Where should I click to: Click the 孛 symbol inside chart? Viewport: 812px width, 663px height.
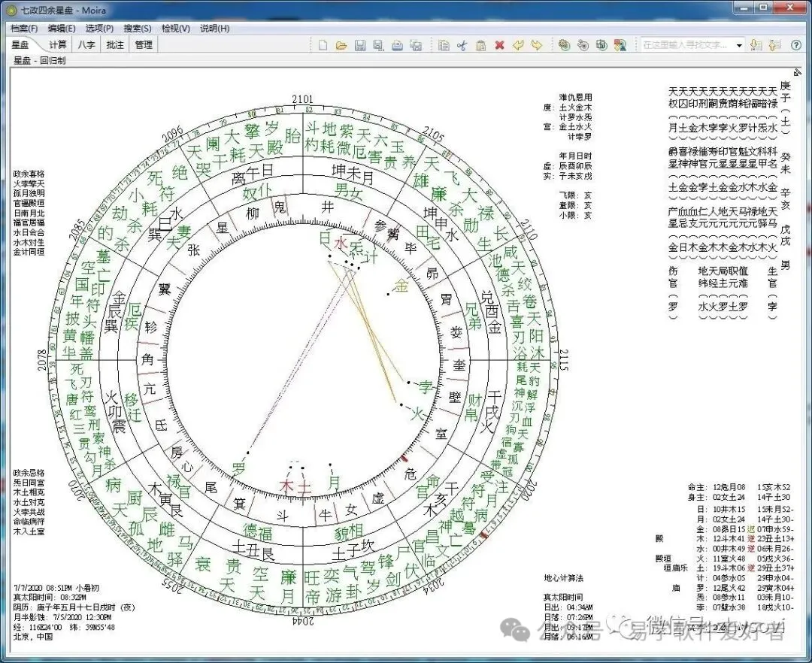click(x=425, y=386)
